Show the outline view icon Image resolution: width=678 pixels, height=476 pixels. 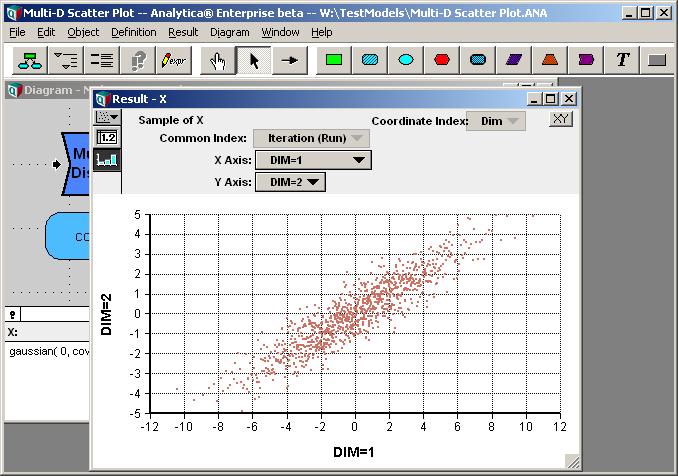click(x=65, y=61)
